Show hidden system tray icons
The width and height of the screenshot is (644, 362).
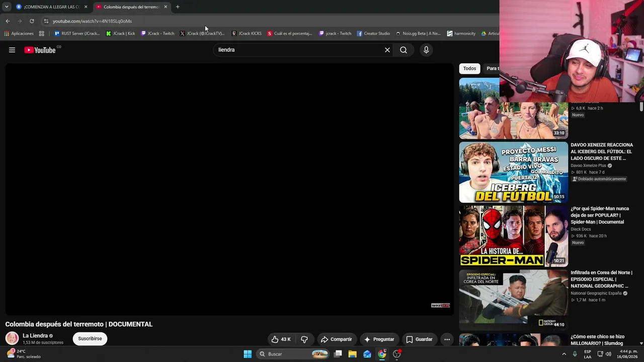[564, 354]
